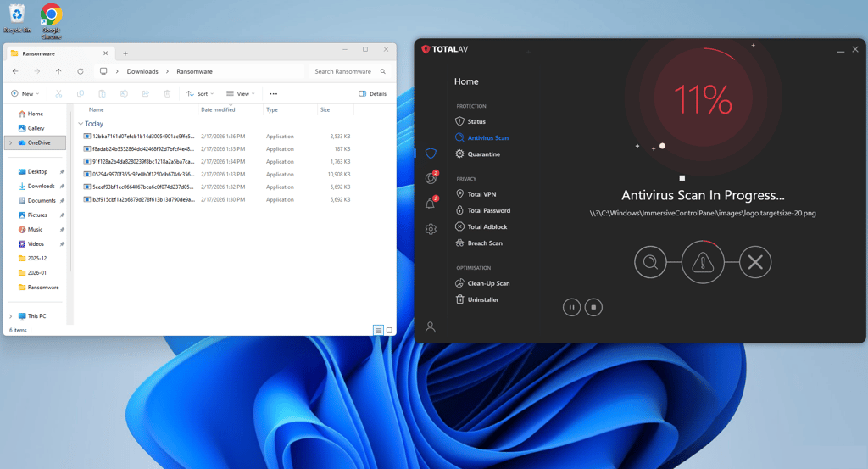Expand This PC in navigation pane

point(10,316)
